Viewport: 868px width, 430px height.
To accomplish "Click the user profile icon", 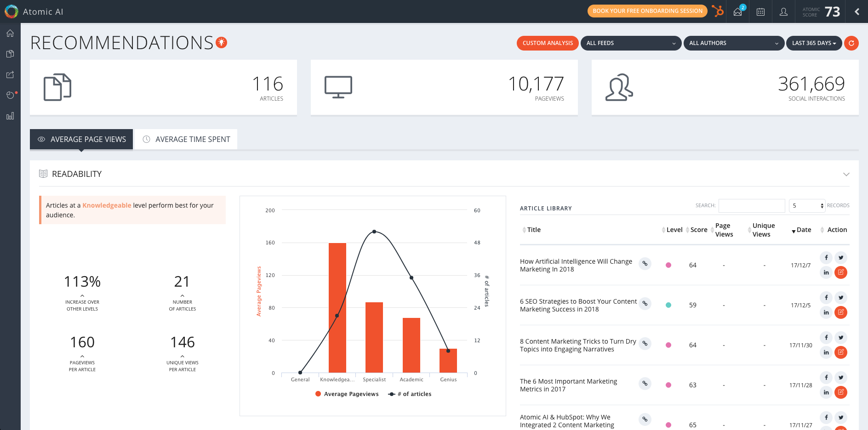I will (x=783, y=12).
